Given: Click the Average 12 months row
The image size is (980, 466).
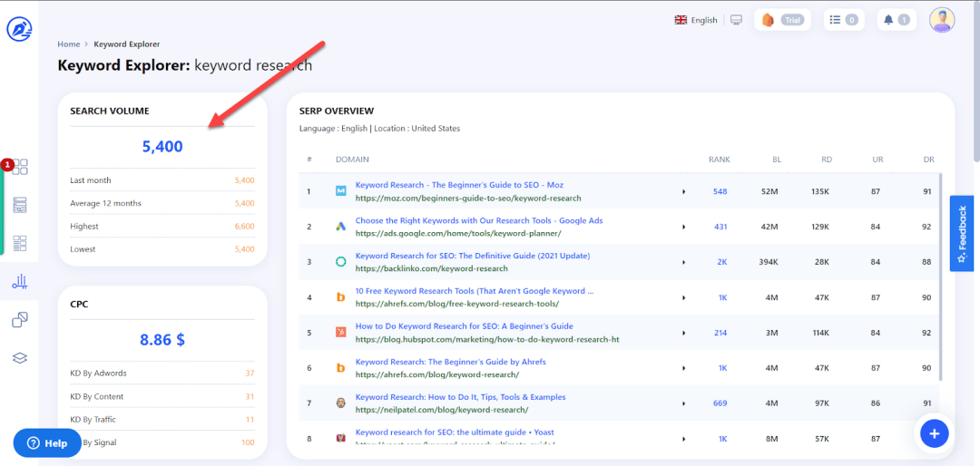Looking at the screenshot, I should pyautogui.click(x=162, y=203).
